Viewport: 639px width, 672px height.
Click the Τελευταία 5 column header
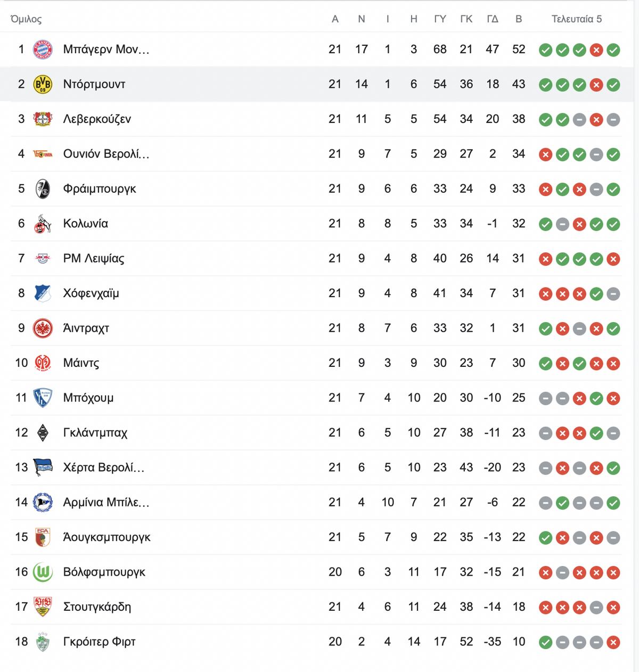click(x=577, y=19)
